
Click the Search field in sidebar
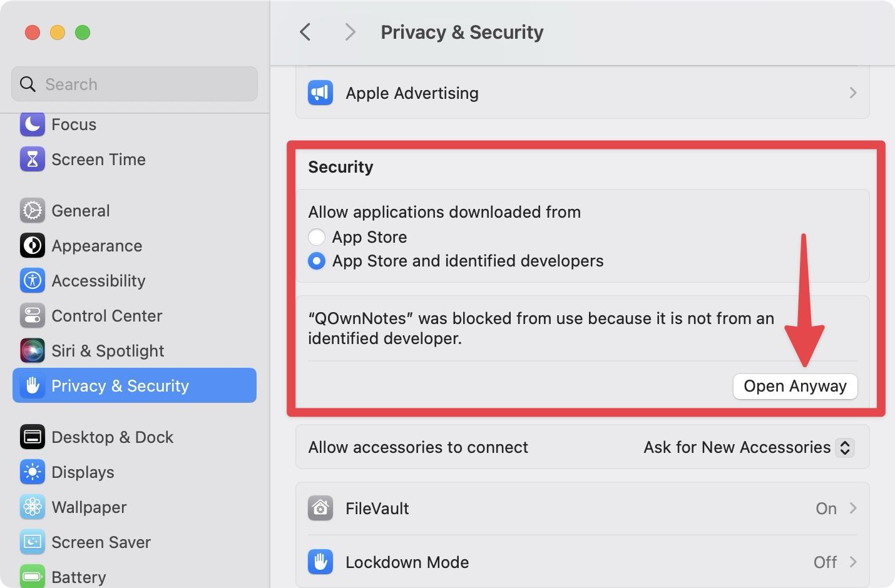(135, 84)
